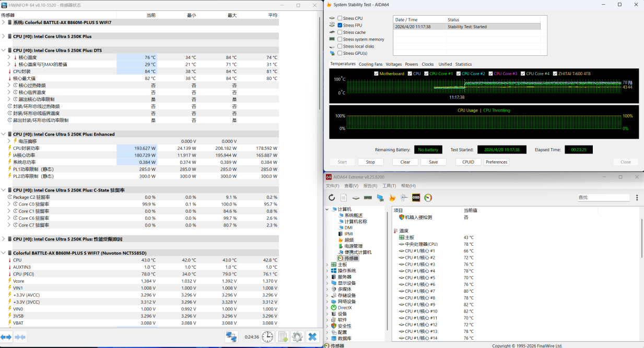Click the blue X close icon in HWiNFO
644x348 pixels.
click(x=312, y=337)
